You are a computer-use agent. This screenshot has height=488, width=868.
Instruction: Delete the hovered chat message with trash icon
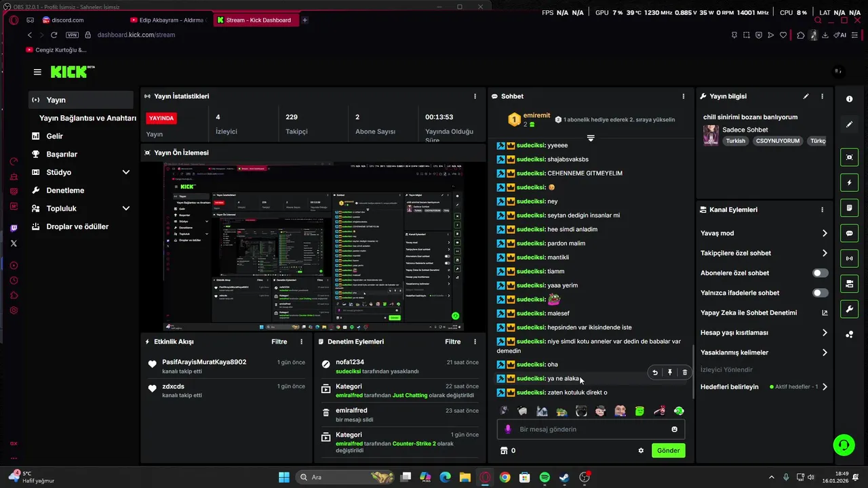684,372
